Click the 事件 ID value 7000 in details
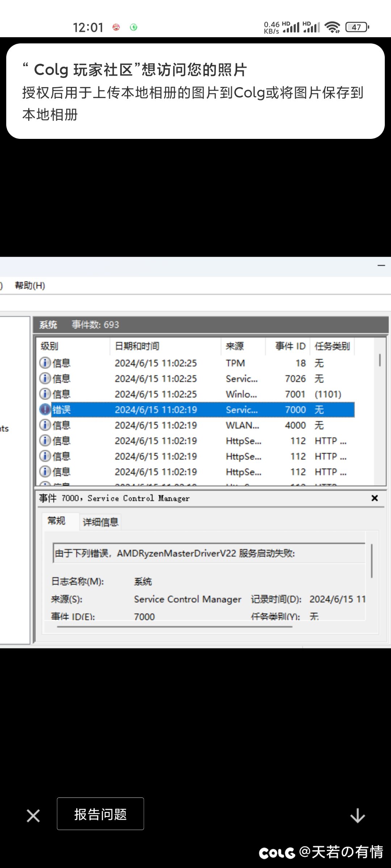The height and width of the screenshot is (868, 391). (x=144, y=616)
